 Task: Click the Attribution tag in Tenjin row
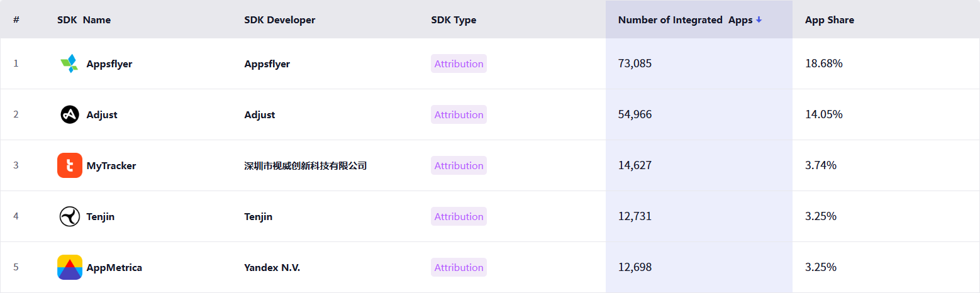(459, 216)
